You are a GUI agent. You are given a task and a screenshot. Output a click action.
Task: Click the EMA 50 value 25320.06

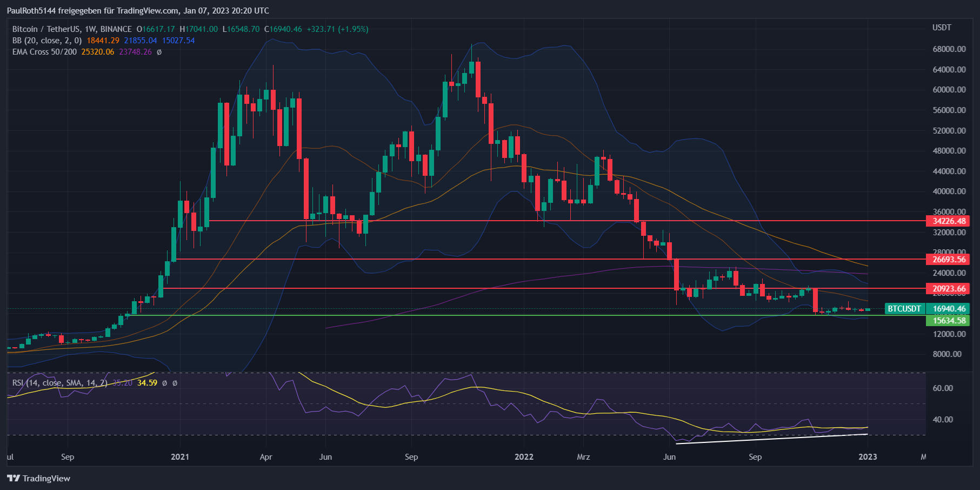[x=98, y=52]
